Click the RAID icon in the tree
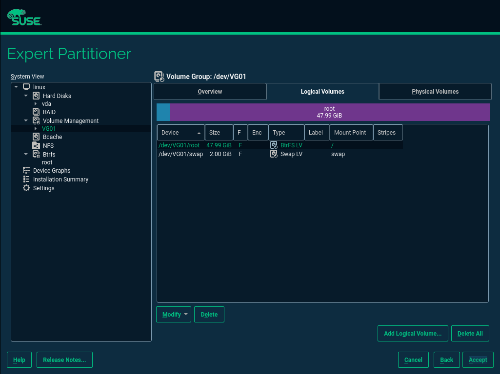 [36, 112]
